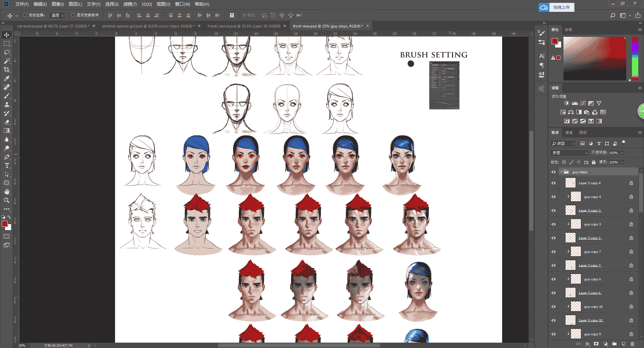Open the 图层(L) Layer menu
Viewport: 644px width, 348px height.
(75, 4)
